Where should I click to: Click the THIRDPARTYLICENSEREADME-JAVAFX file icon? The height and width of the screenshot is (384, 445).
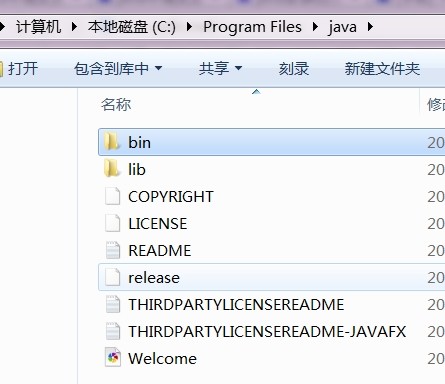113,331
